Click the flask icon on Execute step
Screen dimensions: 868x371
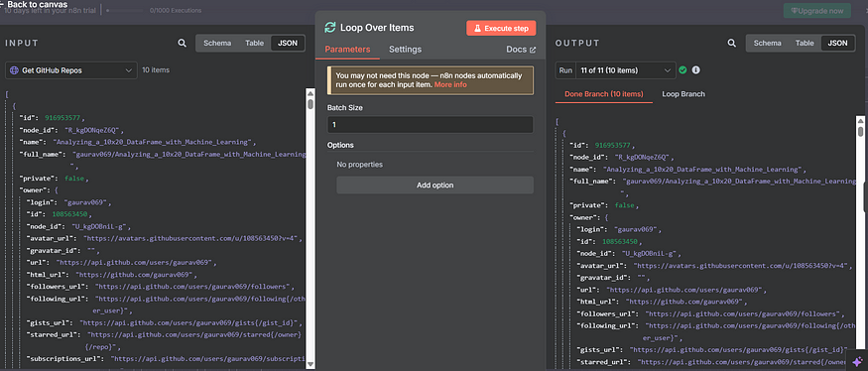point(477,28)
